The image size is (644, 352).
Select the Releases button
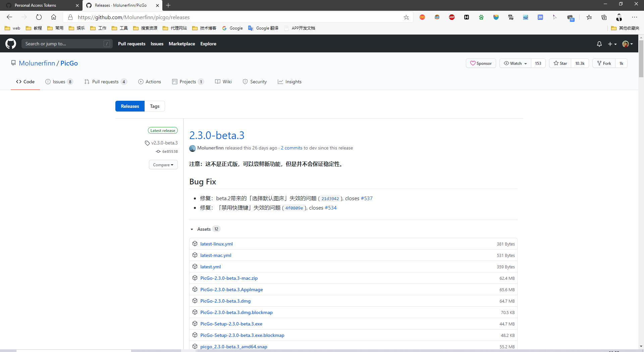tap(130, 106)
